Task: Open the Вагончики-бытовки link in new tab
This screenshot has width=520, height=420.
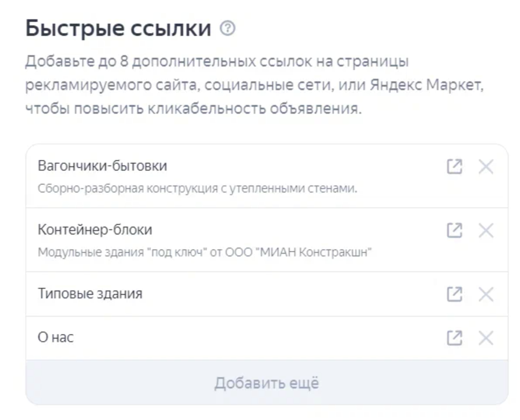Action: [x=454, y=167]
